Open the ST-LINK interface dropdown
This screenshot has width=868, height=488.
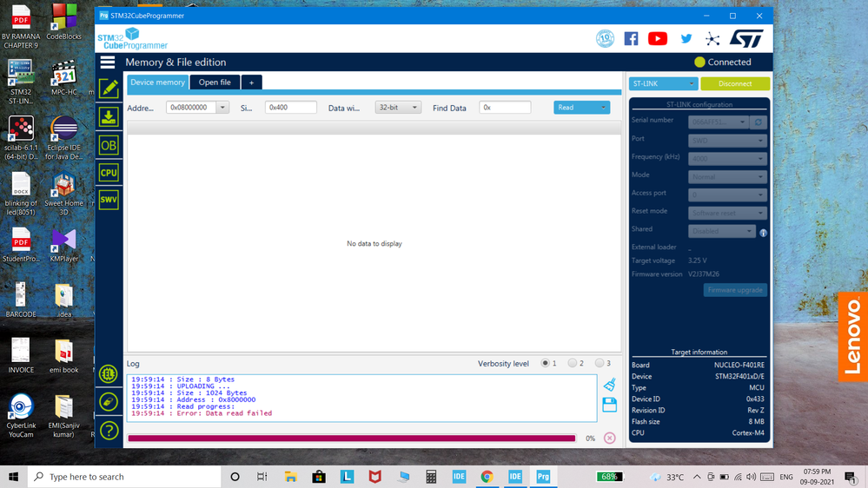[663, 83]
